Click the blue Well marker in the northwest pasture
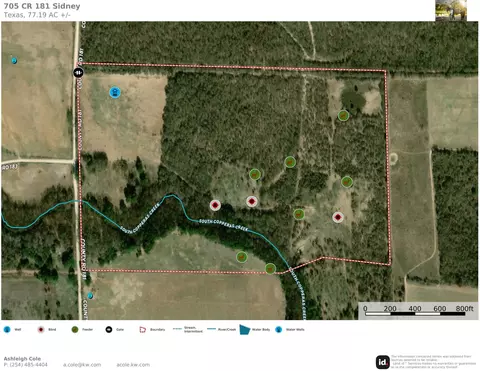Screen dimensions: 480x371 [115, 92]
